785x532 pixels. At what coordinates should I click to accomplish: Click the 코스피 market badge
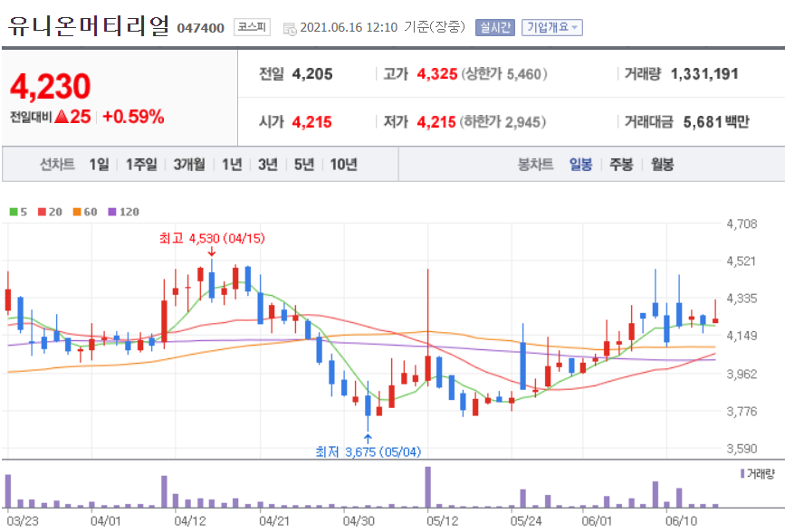pyautogui.click(x=252, y=27)
